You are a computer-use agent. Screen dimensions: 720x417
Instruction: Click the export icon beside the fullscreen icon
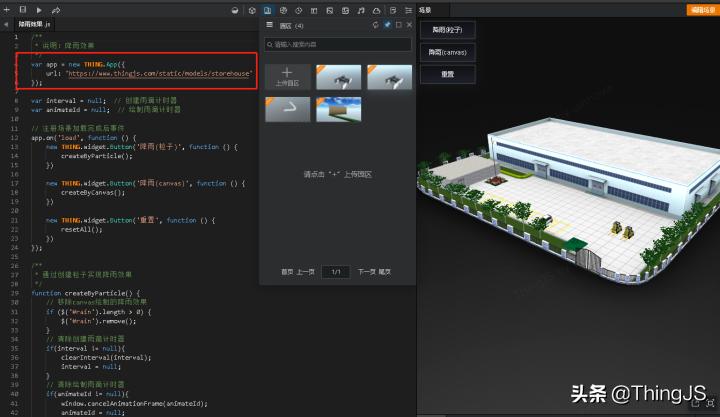point(696,403)
